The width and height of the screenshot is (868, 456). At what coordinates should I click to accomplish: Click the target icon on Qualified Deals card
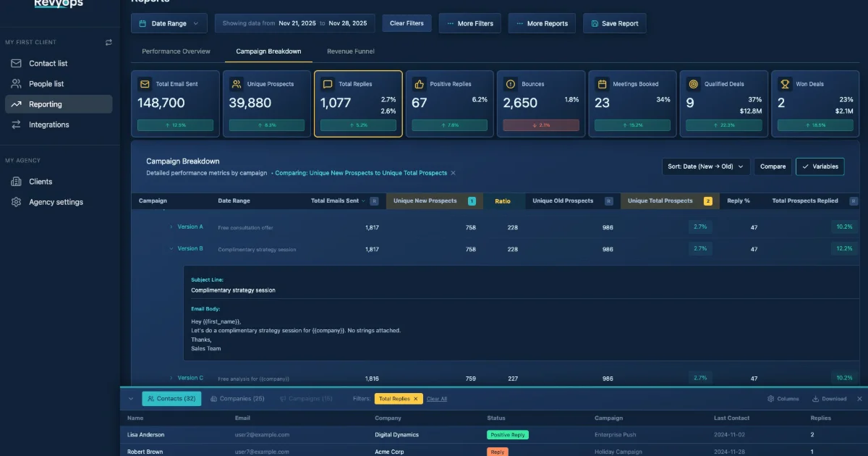click(693, 84)
